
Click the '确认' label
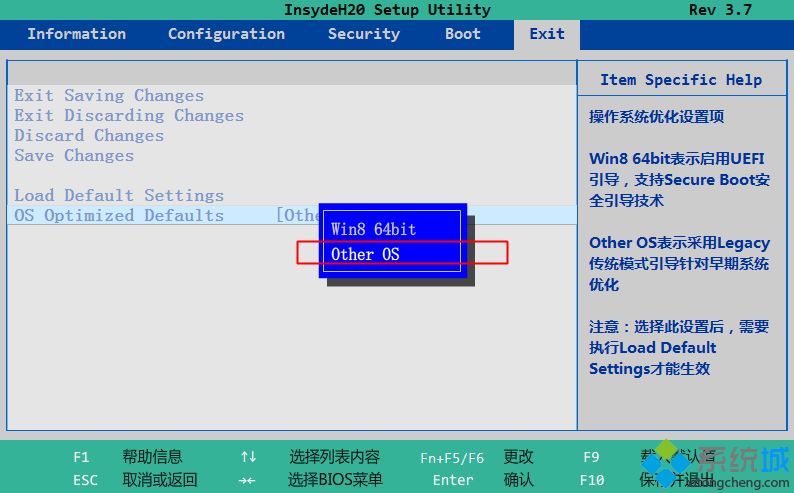[518, 480]
